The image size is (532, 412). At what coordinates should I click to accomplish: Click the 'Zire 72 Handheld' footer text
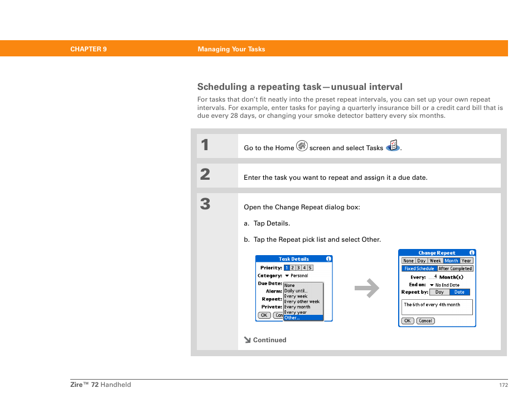(x=100, y=385)
